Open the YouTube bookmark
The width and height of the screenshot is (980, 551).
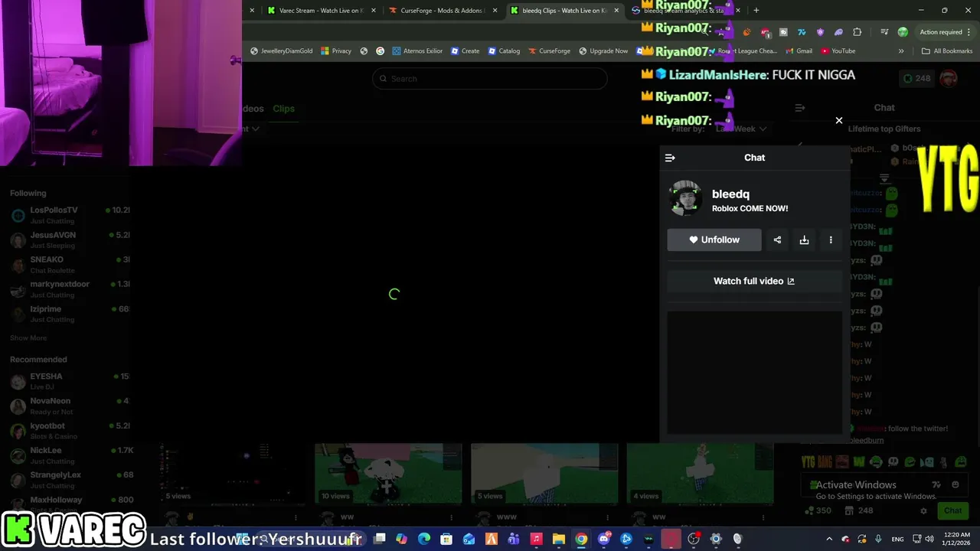coord(838,51)
